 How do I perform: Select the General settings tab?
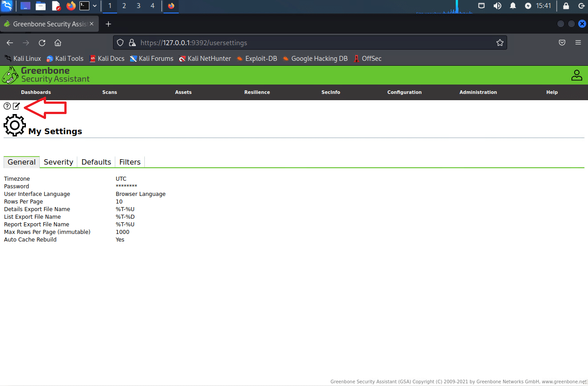point(21,162)
